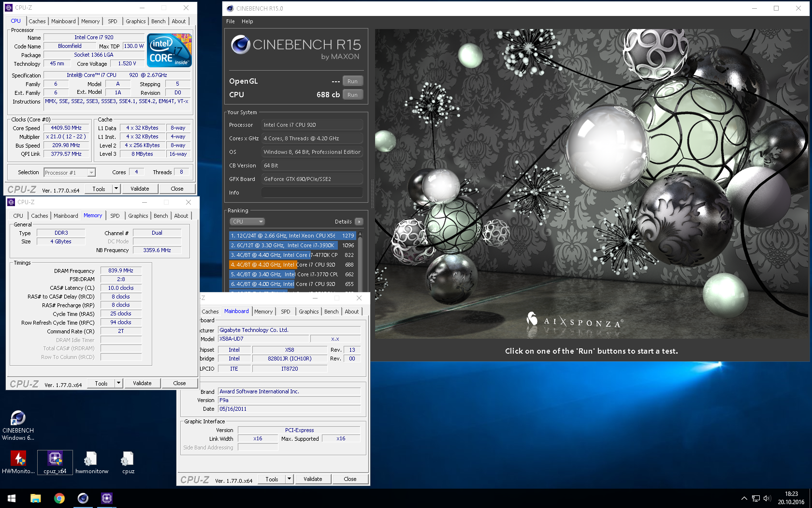The image size is (812, 508).
Task: Open Mainboard tab in Memory CPU-Z window
Action: pos(66,216)
